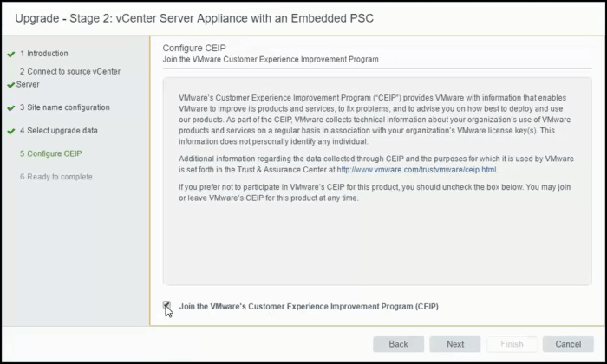Click the checkmark next to Site name configuration
The width and height of the screenshot is (607, 364).
click(x=10, y=108)
